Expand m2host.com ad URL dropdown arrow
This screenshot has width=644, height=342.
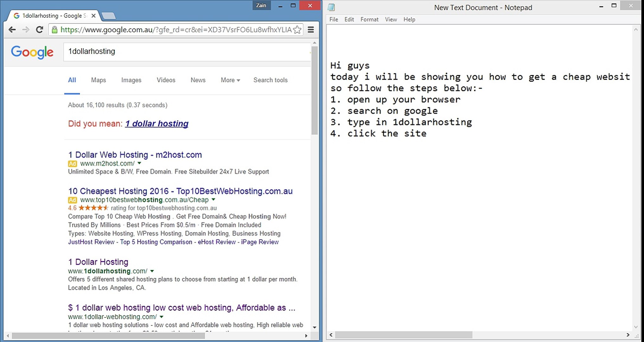coord(139,163)
